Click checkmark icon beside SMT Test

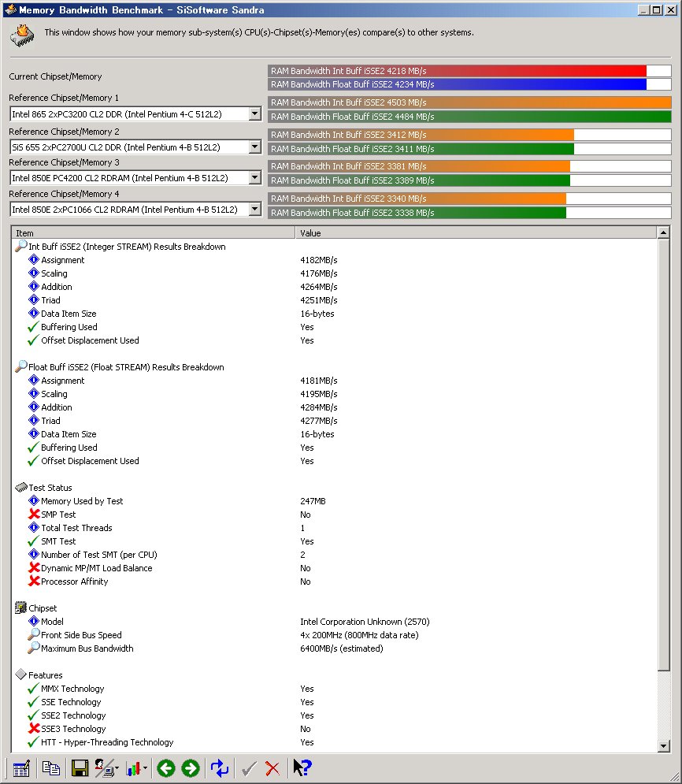tap(34, 541)
